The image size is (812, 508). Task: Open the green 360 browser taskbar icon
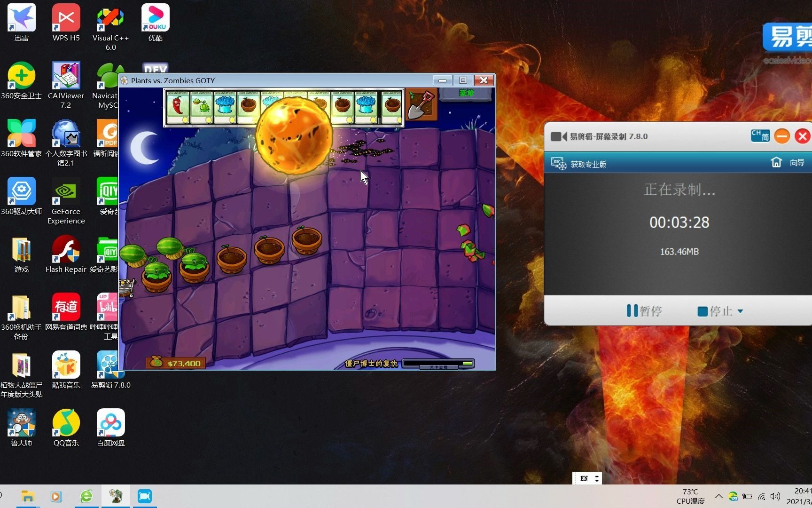pos(86,496)
